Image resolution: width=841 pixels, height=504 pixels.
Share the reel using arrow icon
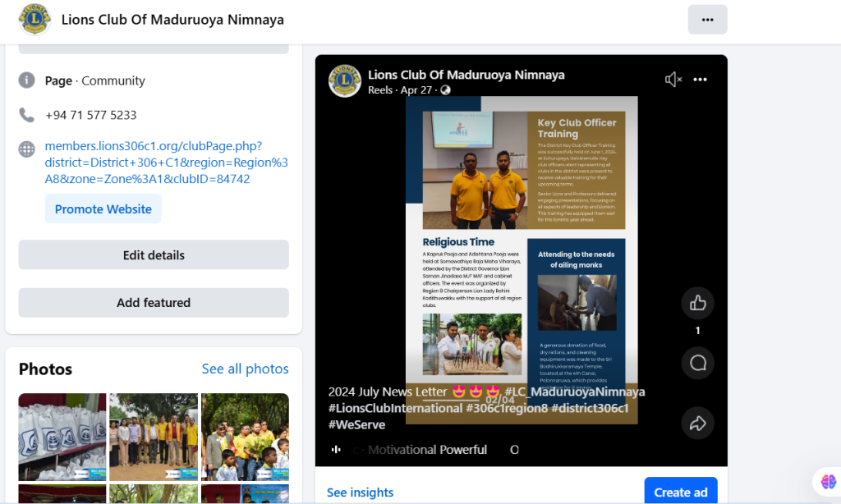[x=697, y=423]
